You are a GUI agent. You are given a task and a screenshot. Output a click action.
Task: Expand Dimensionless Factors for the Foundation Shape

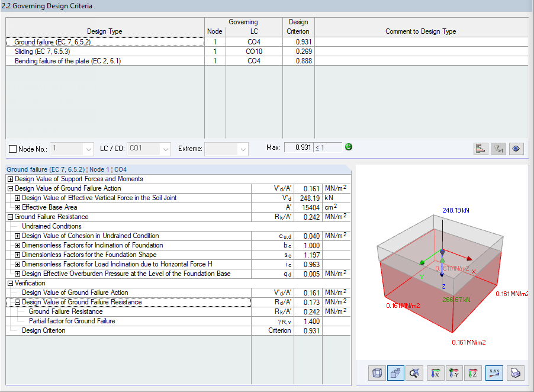click(17, 255)
